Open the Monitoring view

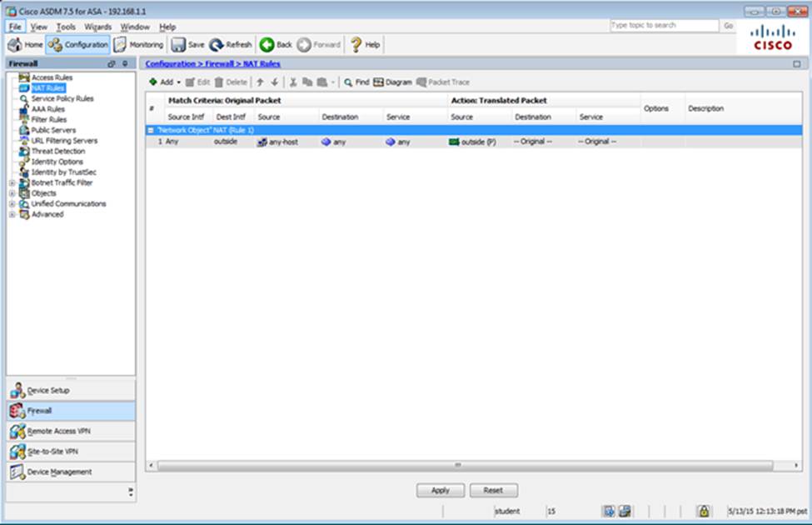coord(139,45)
